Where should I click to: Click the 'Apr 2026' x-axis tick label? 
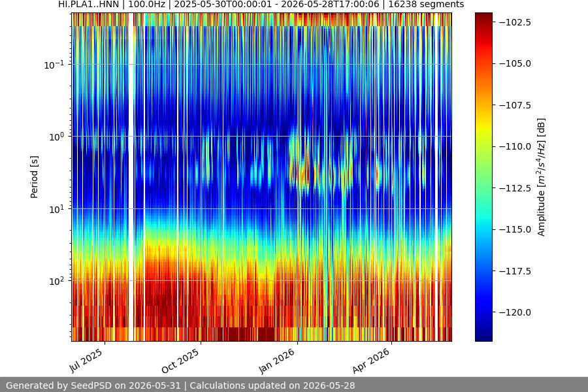tap(371, 361)
